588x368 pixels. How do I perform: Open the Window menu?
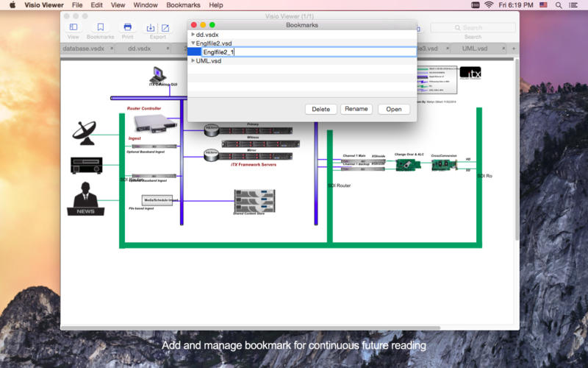(x=146, y=5)
